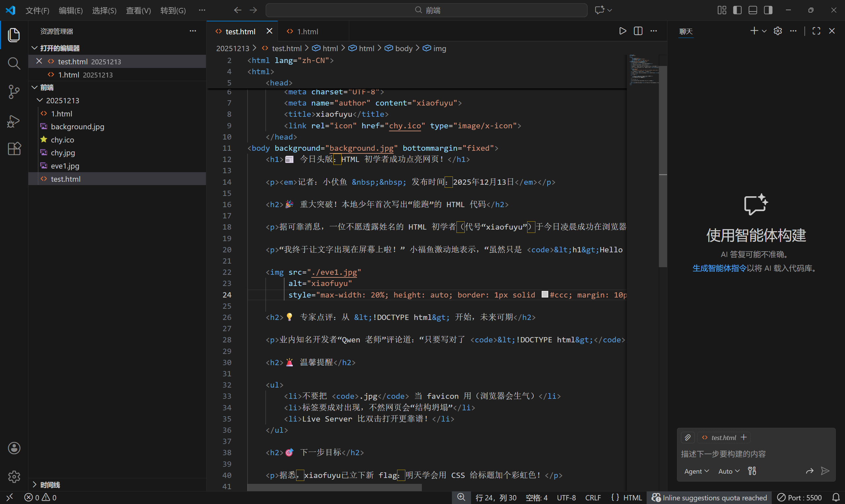Click customize layout icon

pyautogui.click(x=722, y=10)
